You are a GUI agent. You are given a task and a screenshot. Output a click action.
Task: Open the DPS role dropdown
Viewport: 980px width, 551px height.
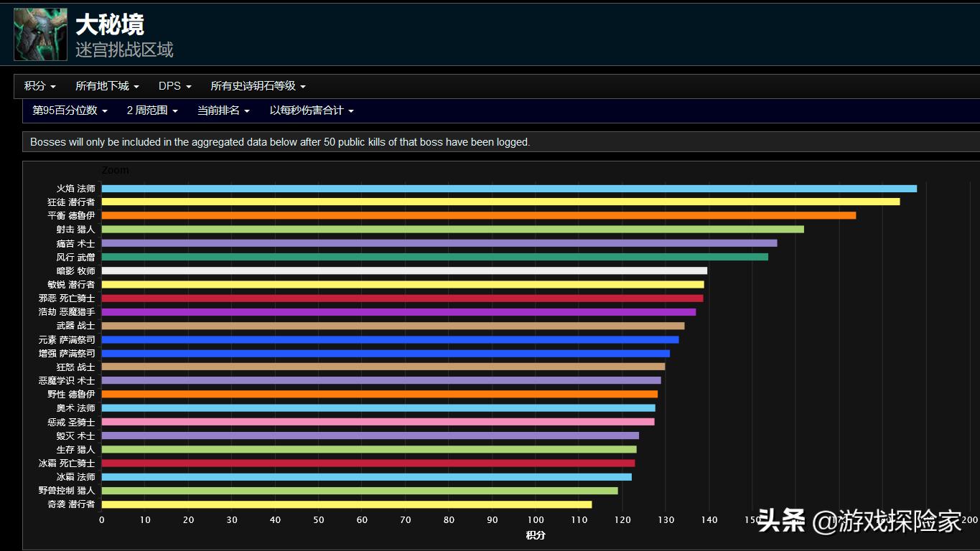click(175, 86)
